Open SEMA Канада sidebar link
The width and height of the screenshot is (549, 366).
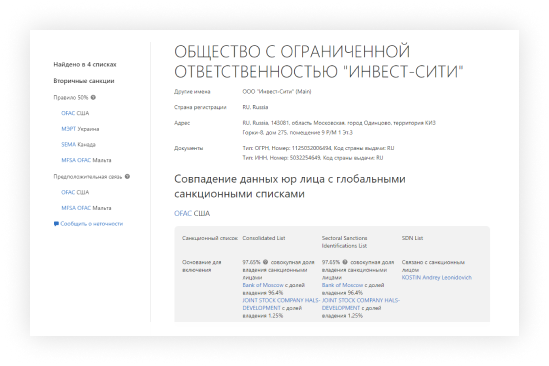coord(78,144)
